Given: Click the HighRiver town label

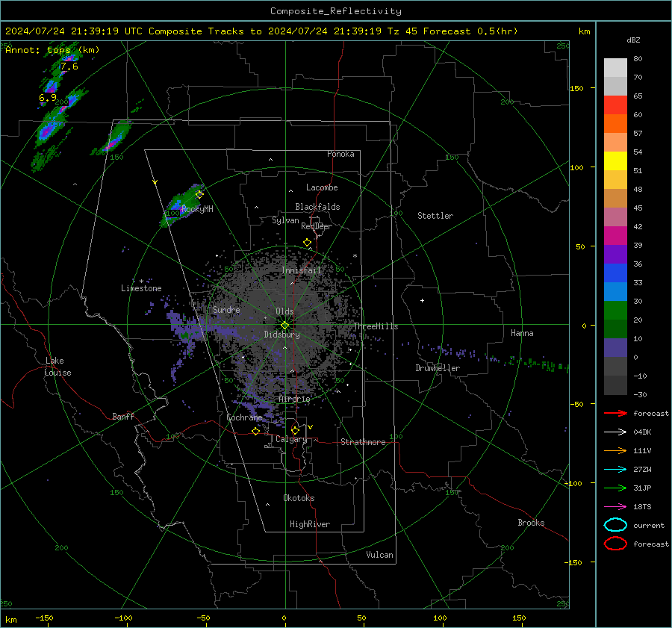Looking at the screenshot, I should [309, 524].
